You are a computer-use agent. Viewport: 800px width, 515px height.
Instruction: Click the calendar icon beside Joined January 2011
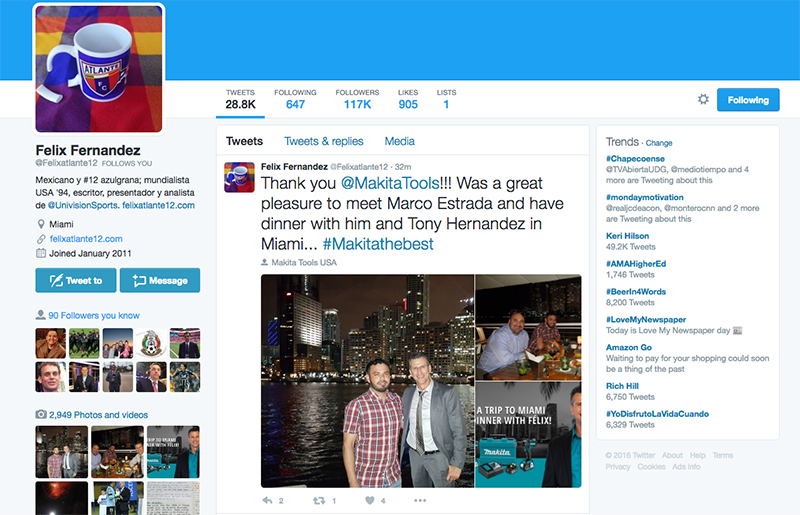click(x=41, y=253)
